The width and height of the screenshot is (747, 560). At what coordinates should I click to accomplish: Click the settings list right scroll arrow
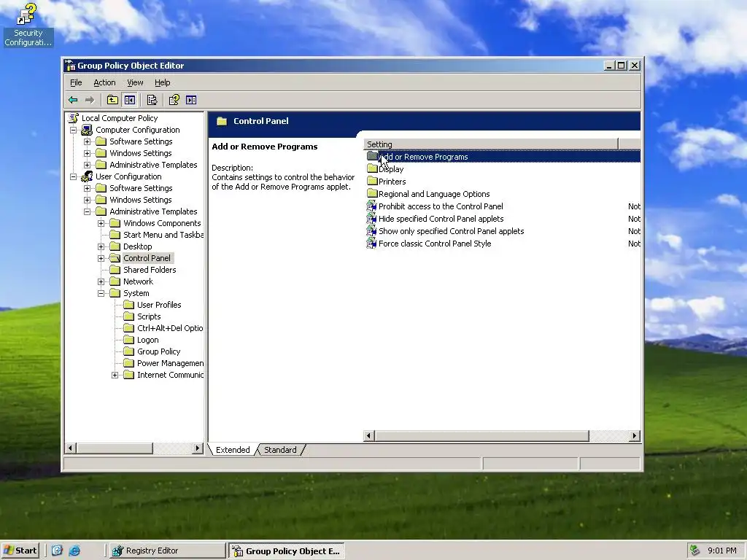(634, 435)
